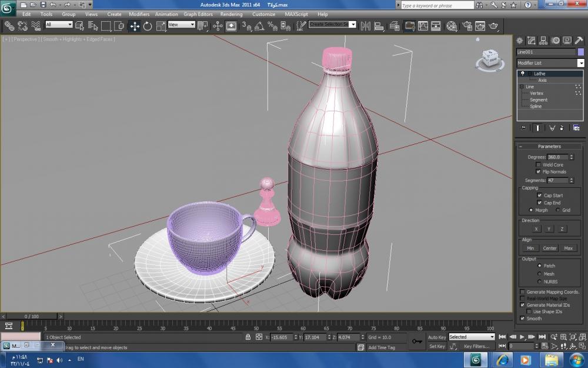Click the Play Animation button
This screenshot has width=588, height=368.
522,337
